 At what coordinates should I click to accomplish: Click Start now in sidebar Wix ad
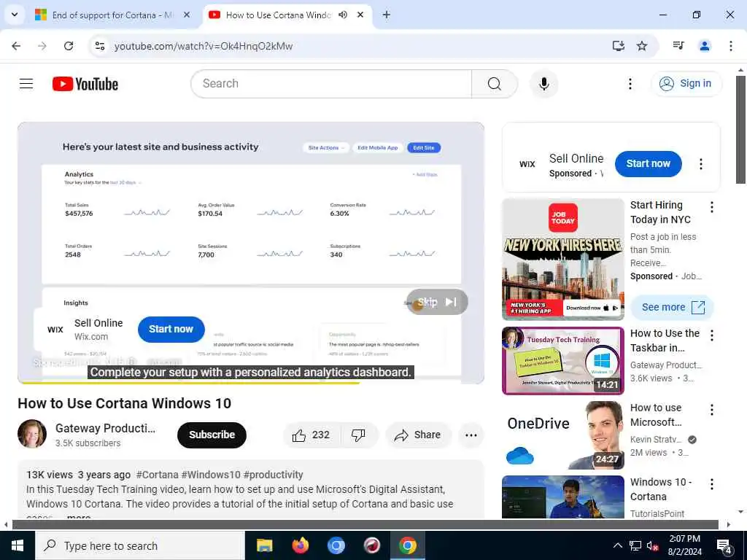(x=648, y=164)
